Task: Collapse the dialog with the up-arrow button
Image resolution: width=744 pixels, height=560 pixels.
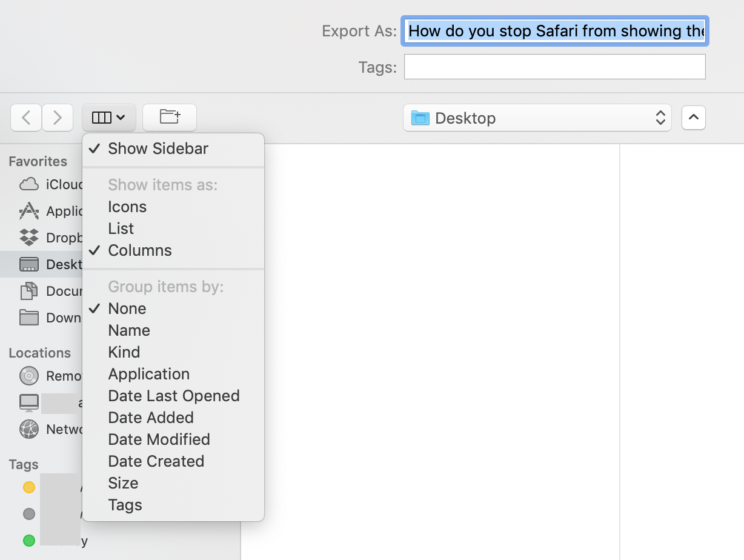Action: [694, 118]
